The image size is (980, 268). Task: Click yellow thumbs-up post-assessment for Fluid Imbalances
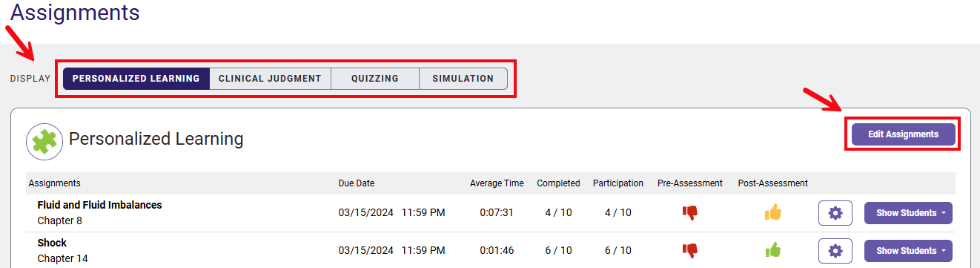click(x=773, y=212)
